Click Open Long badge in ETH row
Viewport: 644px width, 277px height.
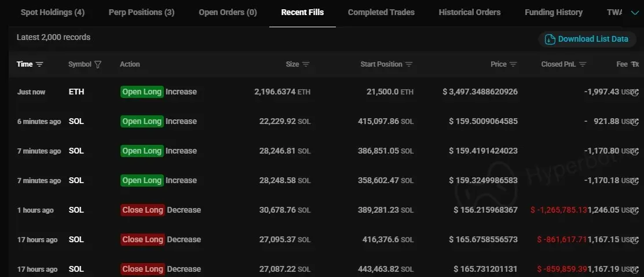pos(142,92)
